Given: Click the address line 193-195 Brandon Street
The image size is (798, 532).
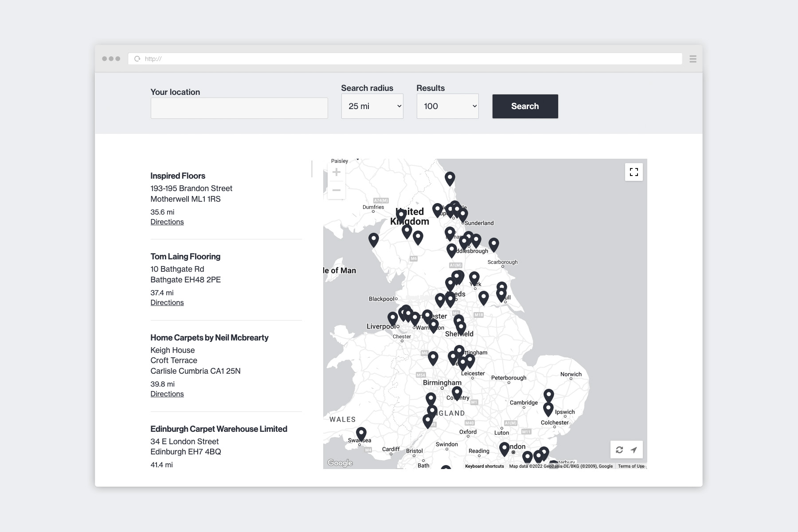Looking at the screenshot, I should (192, 188).
